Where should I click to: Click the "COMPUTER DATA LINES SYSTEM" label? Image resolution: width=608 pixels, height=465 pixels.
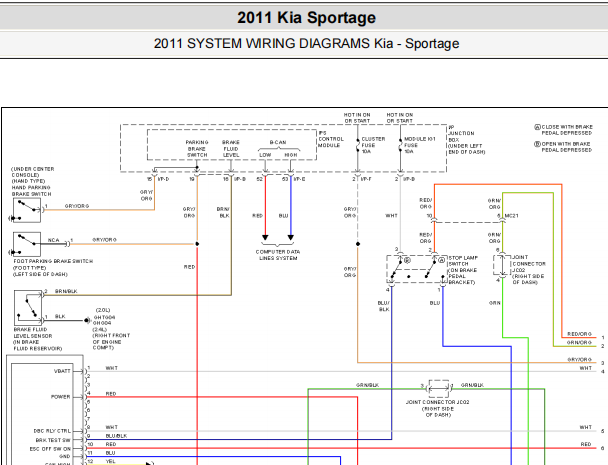[x=278, y=255]
